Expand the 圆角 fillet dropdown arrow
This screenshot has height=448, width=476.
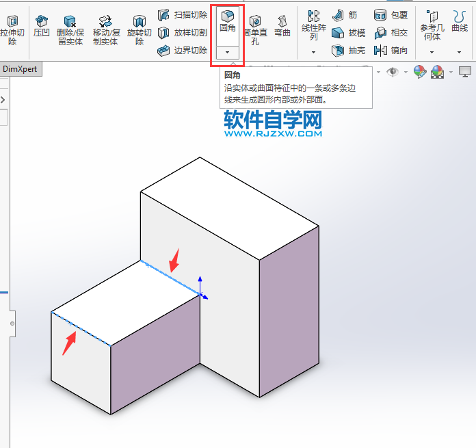227,53
